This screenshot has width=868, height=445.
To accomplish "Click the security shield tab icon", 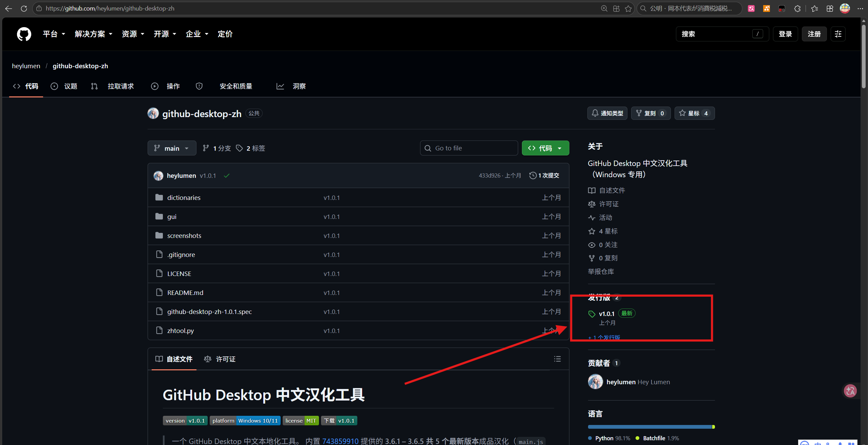I will pyautogui.click(x=199, y=86).
